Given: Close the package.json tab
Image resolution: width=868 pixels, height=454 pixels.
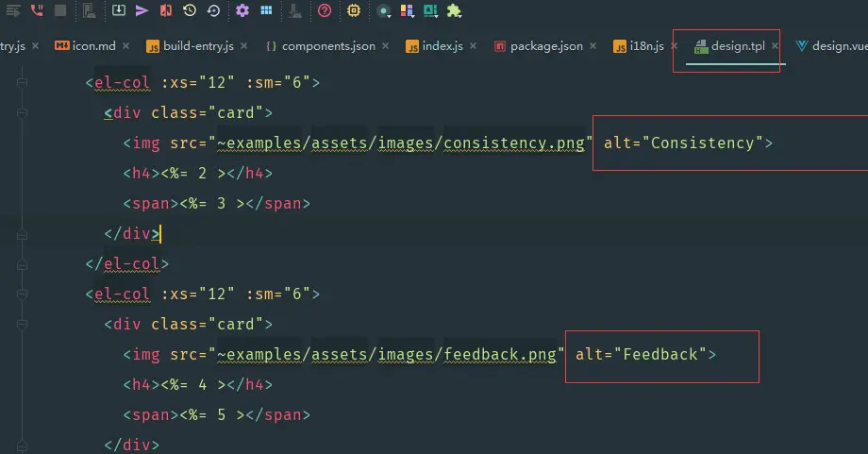Looking at the screenshot, I should coord(593,46).
